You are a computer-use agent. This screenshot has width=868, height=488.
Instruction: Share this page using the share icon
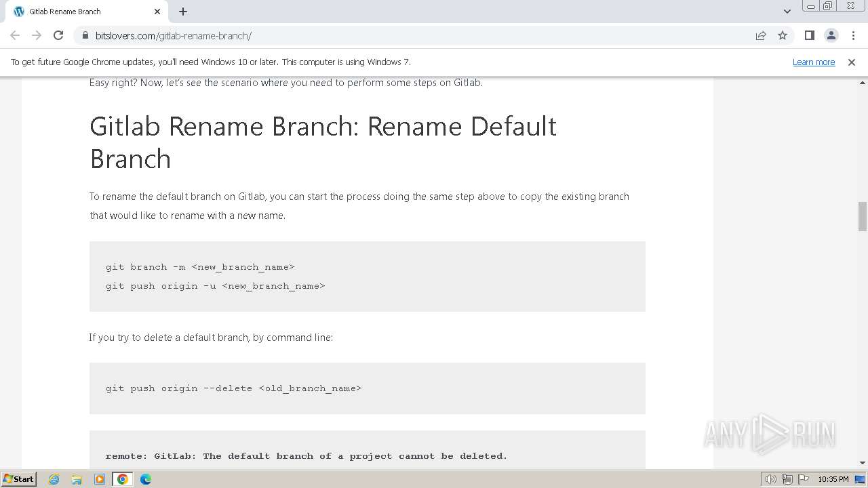tap(761, 35)
